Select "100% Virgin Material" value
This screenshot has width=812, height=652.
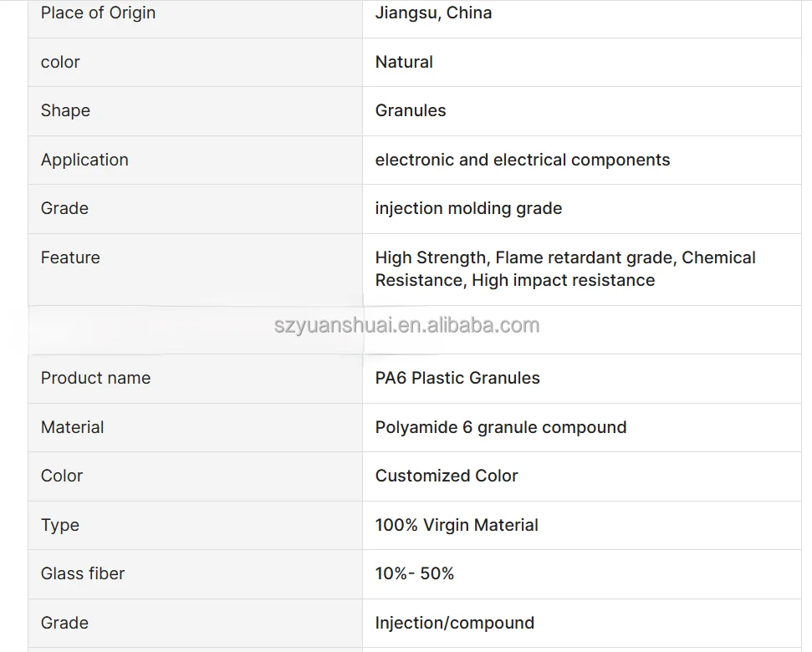tap(457, 525)
